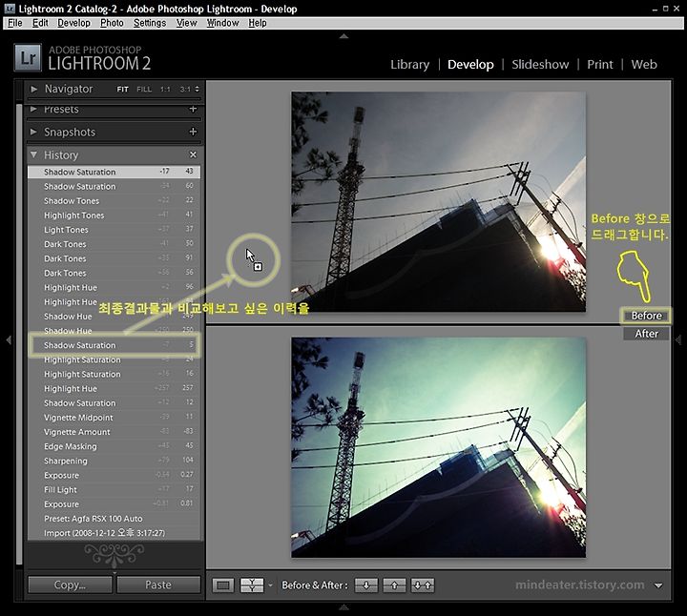687x616 pixels.
Task: Copy After settings to Before arrow icon
Action: 394,585
